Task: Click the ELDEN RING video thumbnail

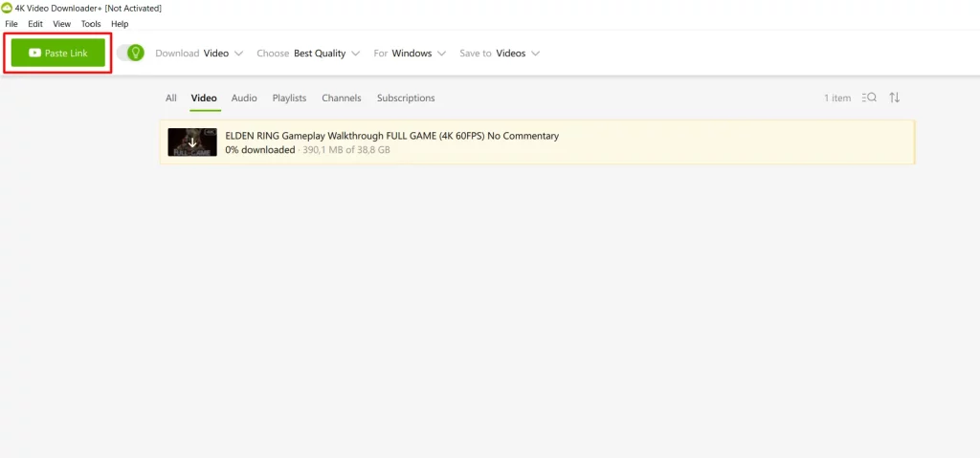Action: 192,142
